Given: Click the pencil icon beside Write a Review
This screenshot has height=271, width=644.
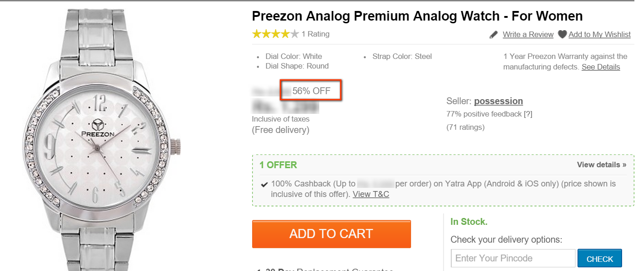Looking at the screenshot, I should coord(493,34).
